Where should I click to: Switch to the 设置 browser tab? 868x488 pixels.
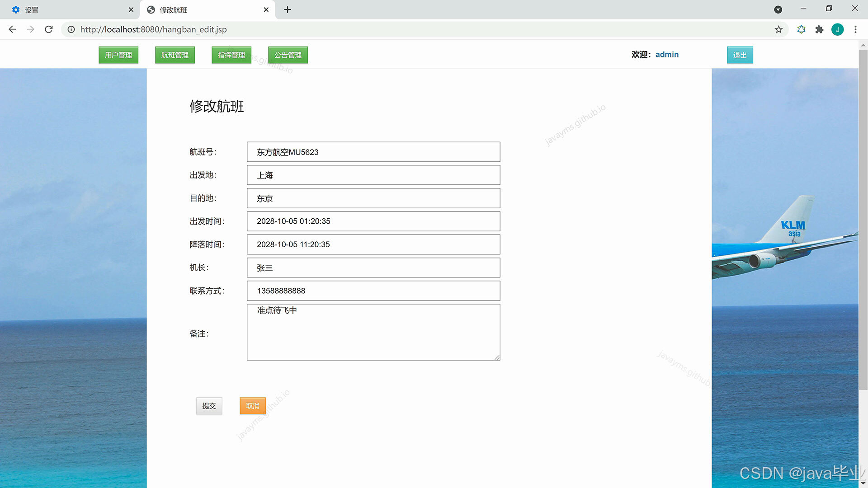click(70, 9)
